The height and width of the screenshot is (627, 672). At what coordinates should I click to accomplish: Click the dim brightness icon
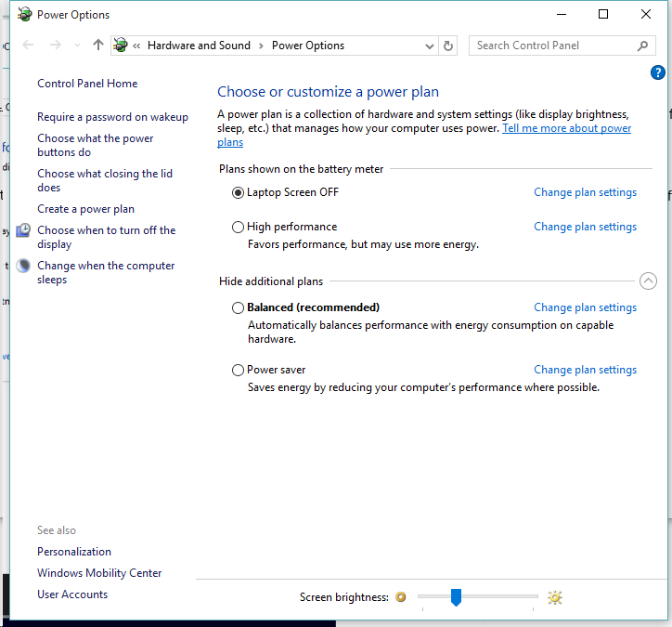(401, 597)
